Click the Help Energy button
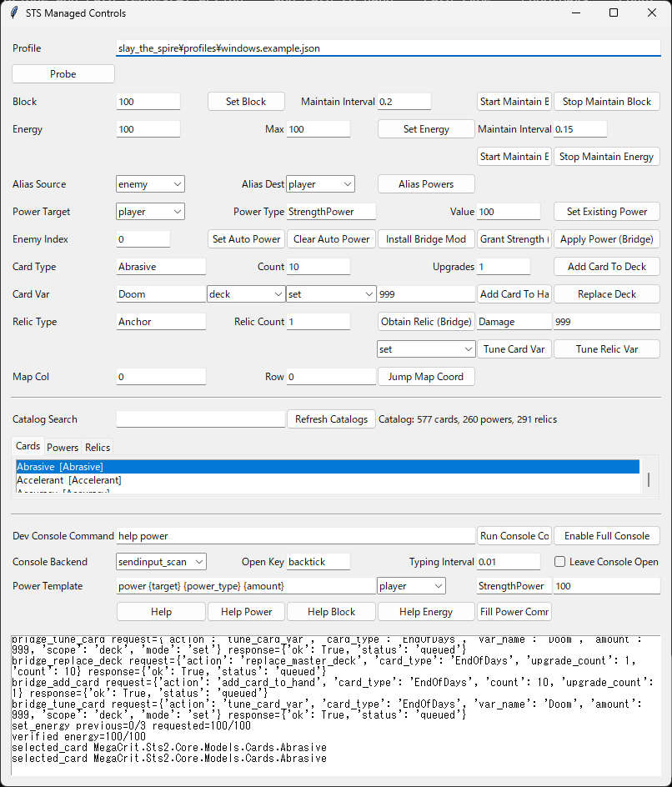Viewport: 672px width, 787px height. [426, 612]
